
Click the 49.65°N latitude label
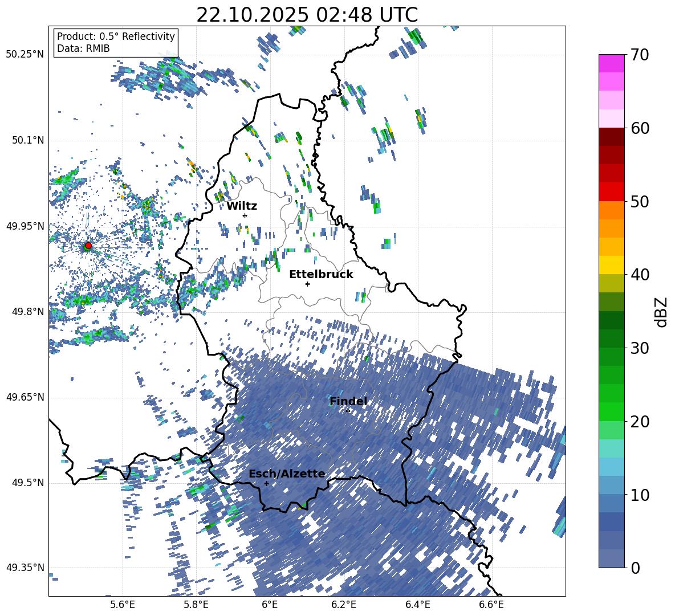click(25, 397)
